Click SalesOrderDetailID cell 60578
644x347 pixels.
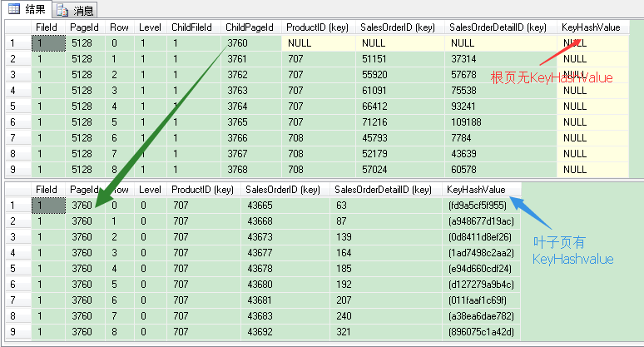pos(501,170)
